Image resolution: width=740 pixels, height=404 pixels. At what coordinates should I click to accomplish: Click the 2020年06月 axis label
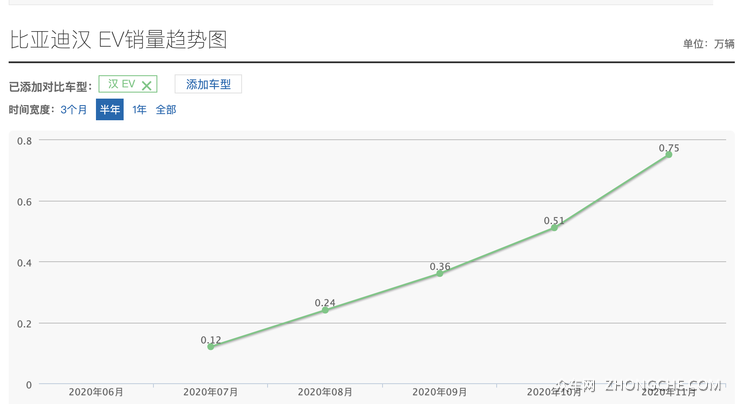pyautogui.click(x=96, y=392)
